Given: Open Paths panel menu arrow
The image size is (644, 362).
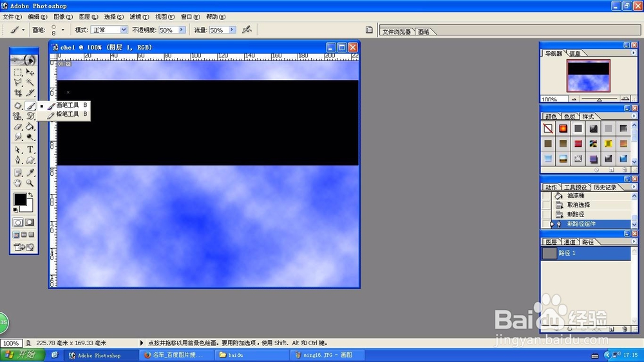Looking at the screenshot, I should [633, 242].
